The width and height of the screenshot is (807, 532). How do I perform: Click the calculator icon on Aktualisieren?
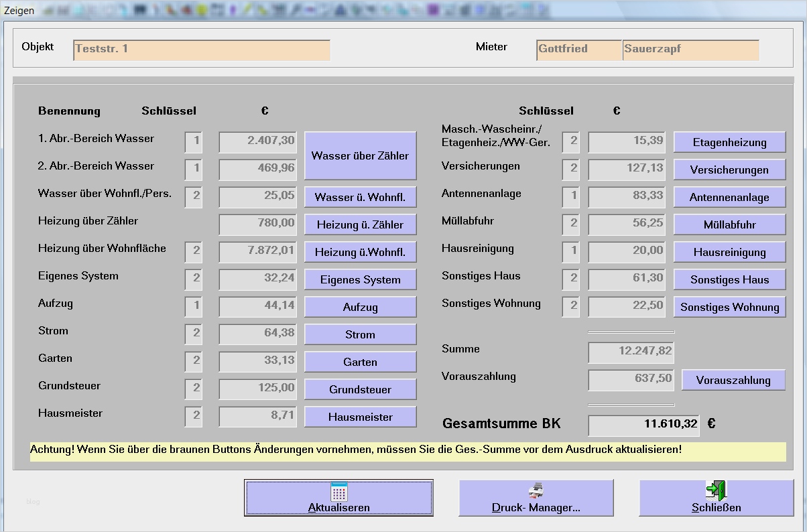click(x=338, y=491)
